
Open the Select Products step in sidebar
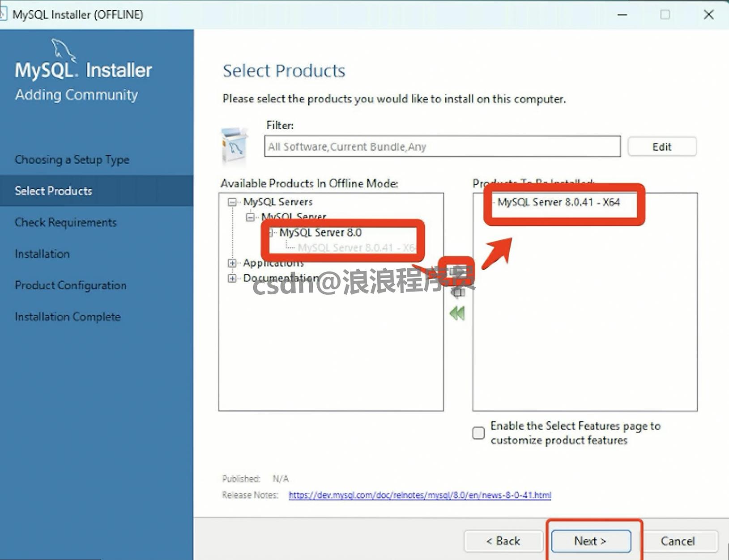click(54, 191)
